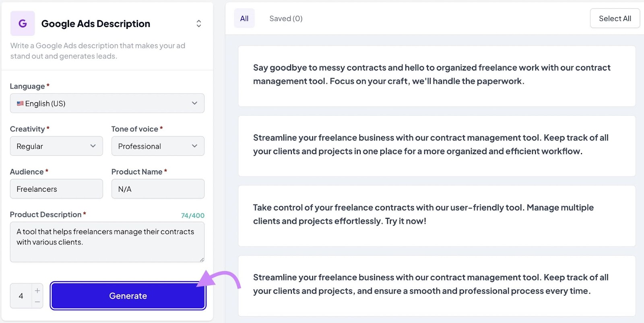Click the Product Name field showing N/A
The width and height of the screenshot is (644, 323).
click(x=157, y=188)
